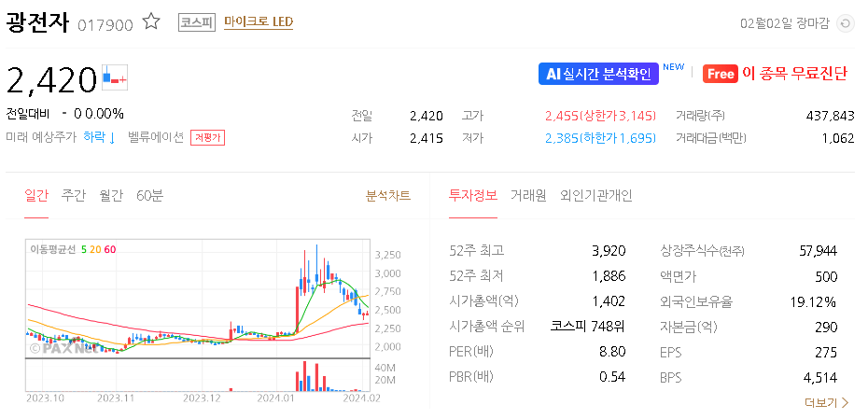Image resolution: width=868 pixels, height=419 pixels.
Task: Click the 자본금 value 290
Action: (826, 327)
